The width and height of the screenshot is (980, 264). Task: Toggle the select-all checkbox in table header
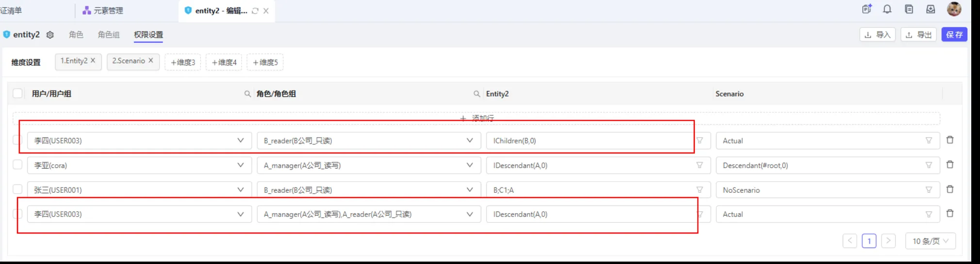(18, 93)
